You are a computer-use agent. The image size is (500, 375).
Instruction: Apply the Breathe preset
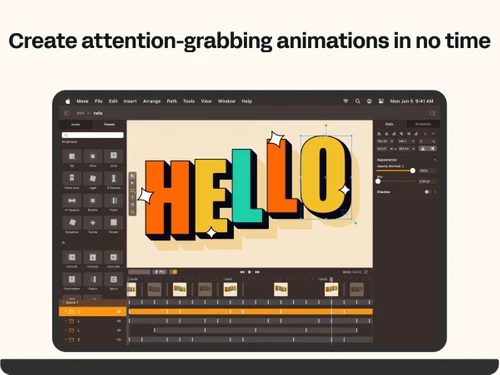(93, 201)
